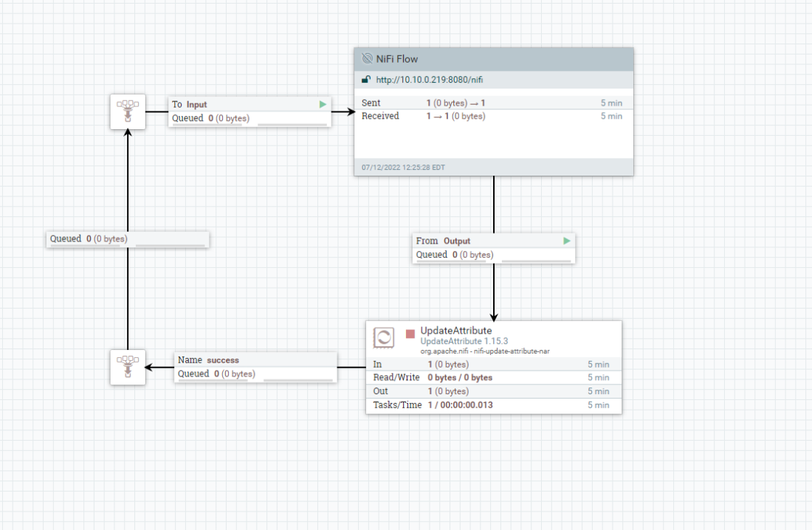Click the UpdateAttribute processor name
The image size is (812, 530).
point(455,331)
